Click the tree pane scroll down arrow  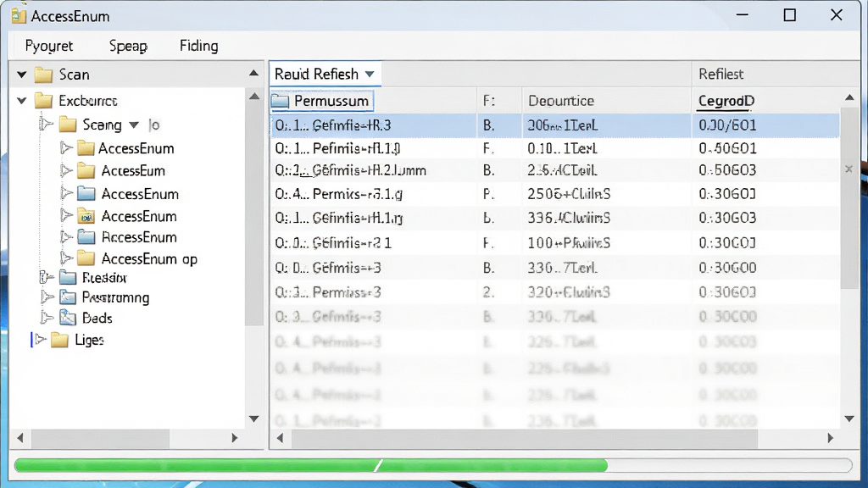(x=254, y=419)
